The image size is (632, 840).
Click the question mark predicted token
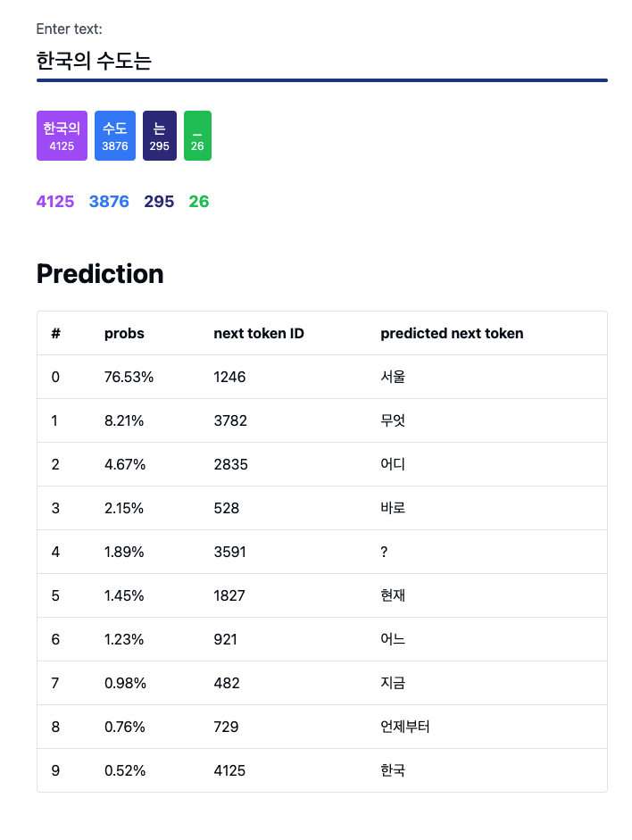tap(384, 552)
